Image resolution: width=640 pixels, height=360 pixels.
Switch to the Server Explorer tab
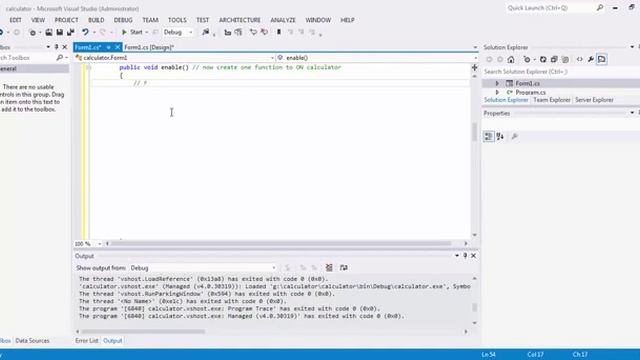pos(594,100)
